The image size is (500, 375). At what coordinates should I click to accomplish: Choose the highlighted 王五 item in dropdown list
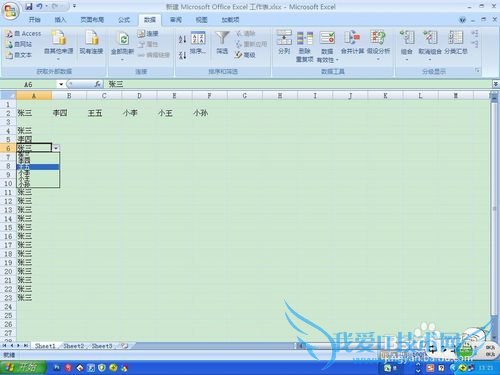(38, 167)
